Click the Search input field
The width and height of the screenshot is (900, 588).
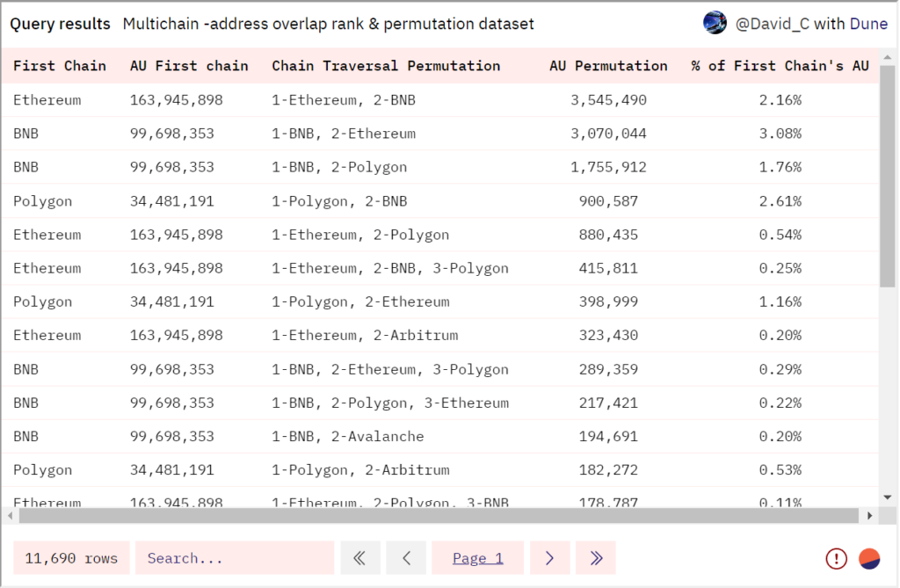235,557
